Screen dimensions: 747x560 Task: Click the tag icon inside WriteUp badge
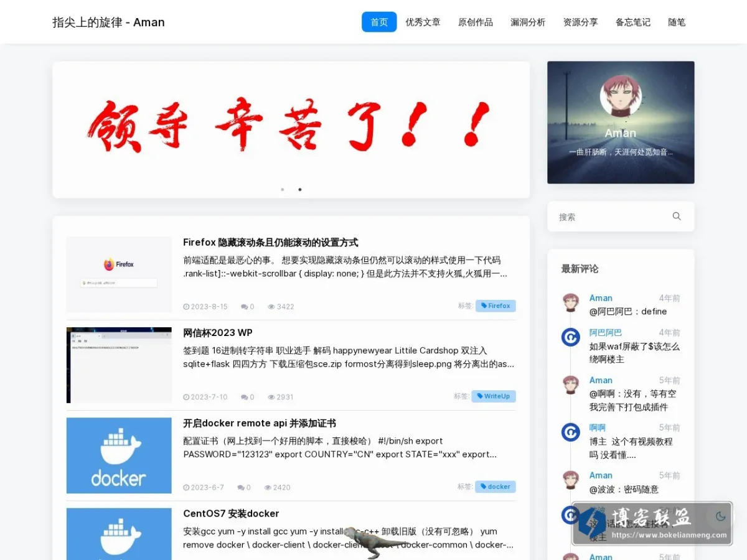click(x=479, y=396)
